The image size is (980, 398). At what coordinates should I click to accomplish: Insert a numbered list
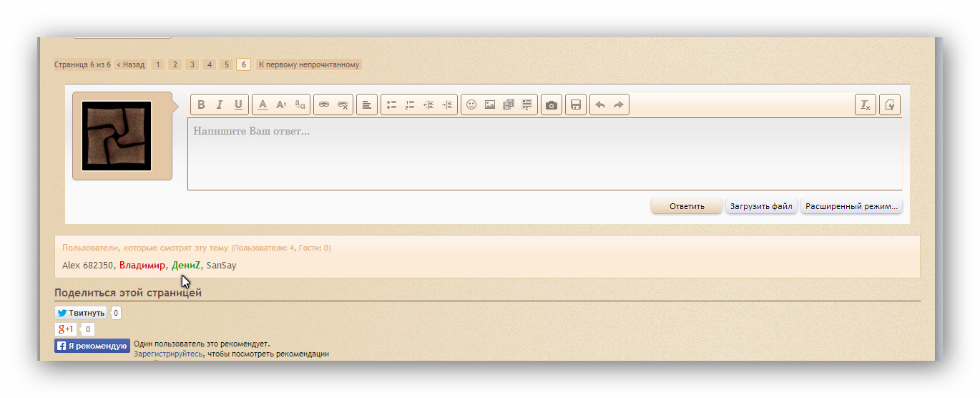click(x=410, y=105)
